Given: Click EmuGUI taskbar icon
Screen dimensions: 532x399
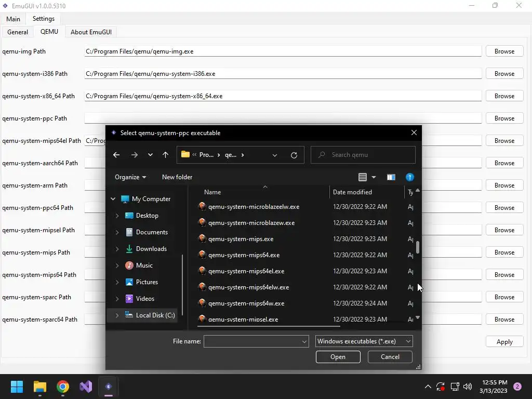Looking at the screenshot, I should [x=109, y=387].
